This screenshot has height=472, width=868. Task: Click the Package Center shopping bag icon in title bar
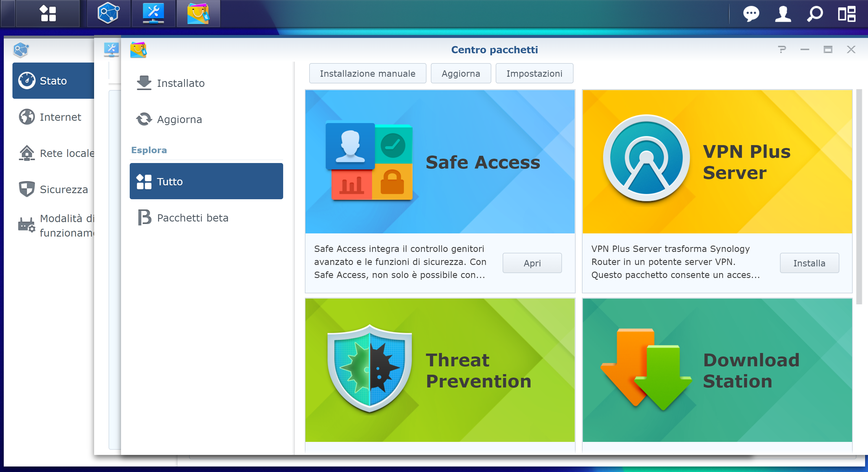click(138, 50)
